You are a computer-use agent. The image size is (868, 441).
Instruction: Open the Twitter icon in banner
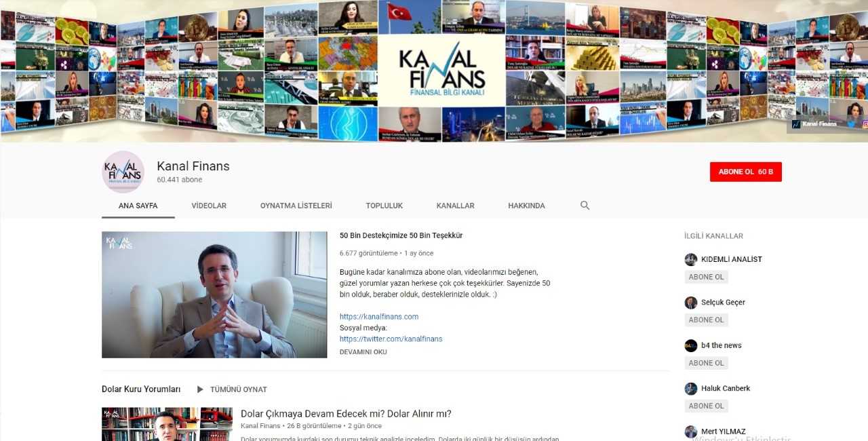click(x=851, y=124)
